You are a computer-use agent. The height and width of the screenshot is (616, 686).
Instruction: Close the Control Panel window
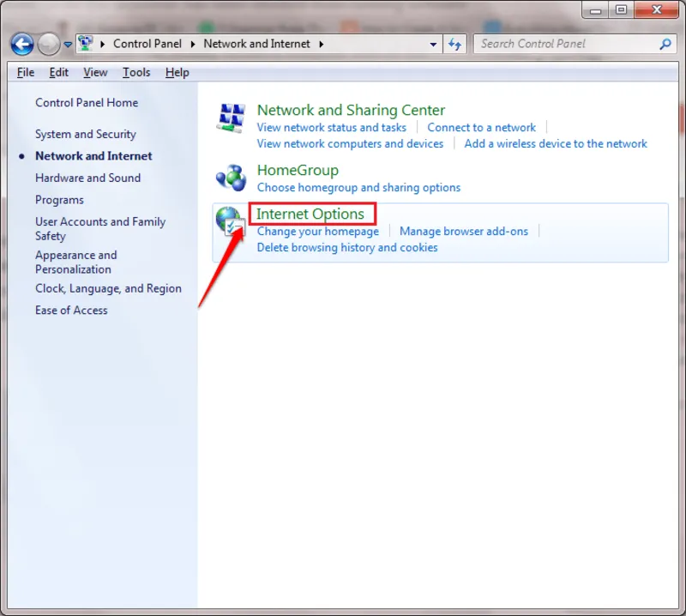(656, 9)
